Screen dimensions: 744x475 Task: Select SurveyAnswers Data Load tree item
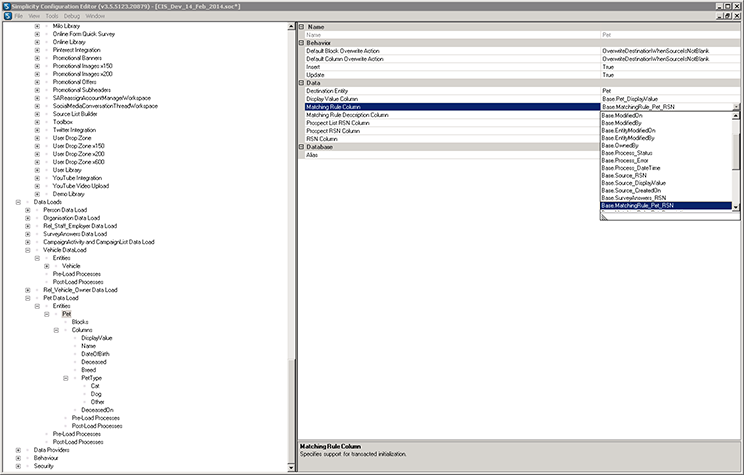(x=75, y=234)
